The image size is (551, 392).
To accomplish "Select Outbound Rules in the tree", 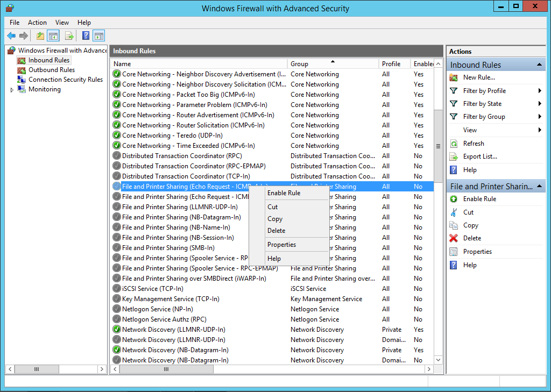I will [52, 70].
